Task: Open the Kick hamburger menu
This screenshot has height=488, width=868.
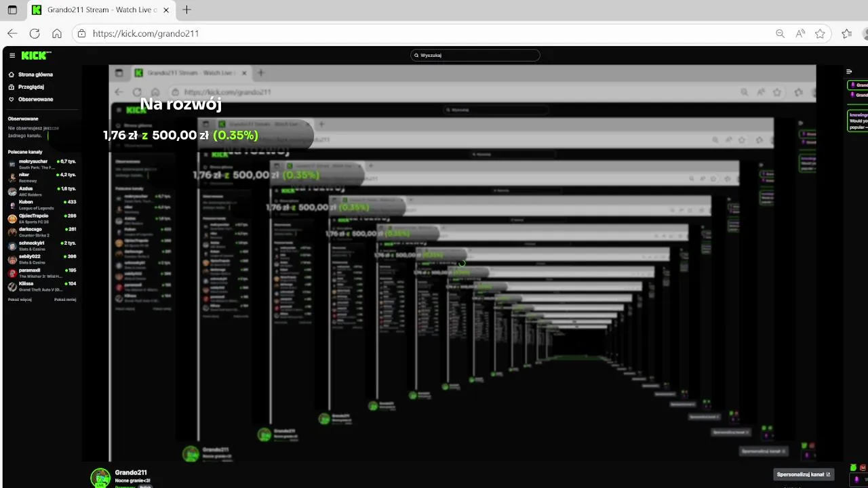Action: click(x=12, y=56)
